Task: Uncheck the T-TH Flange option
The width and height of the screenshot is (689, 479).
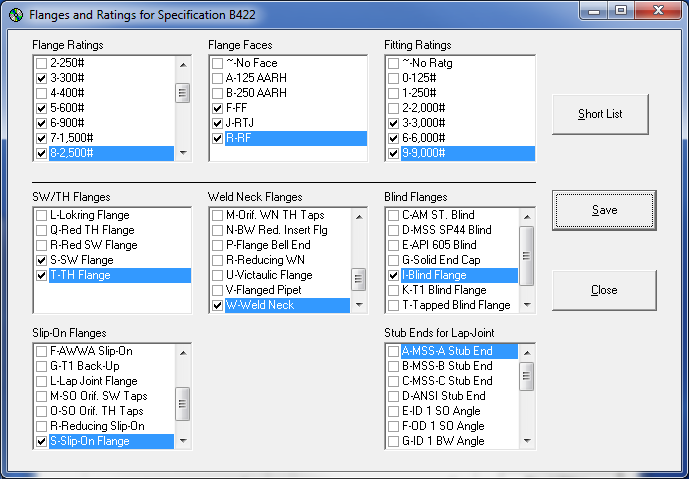Action: [41, 275]
